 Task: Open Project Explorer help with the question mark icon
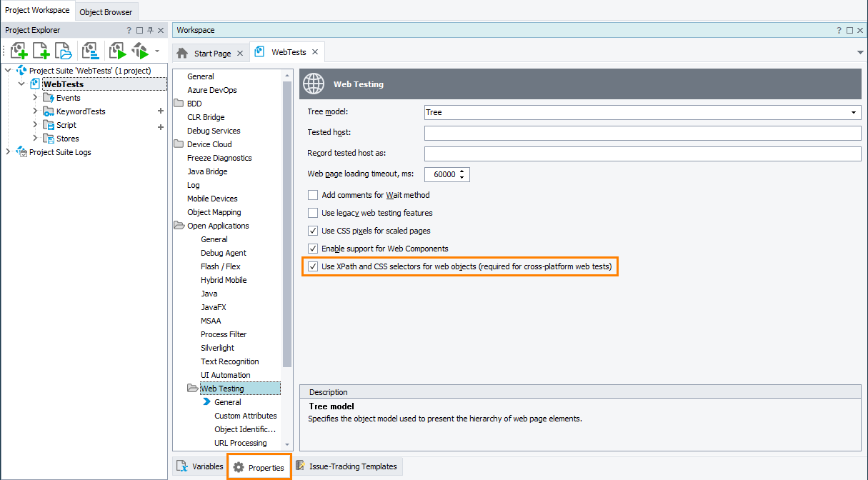click(129, 30)
